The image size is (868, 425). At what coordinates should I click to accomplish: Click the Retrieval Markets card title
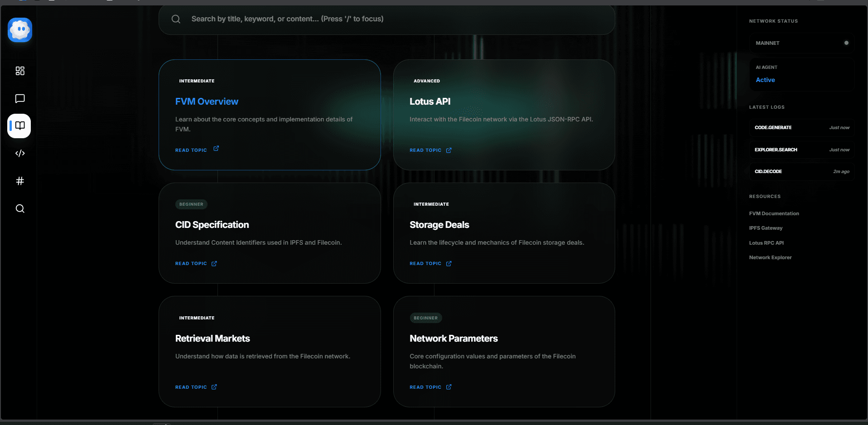click(212, 338)
